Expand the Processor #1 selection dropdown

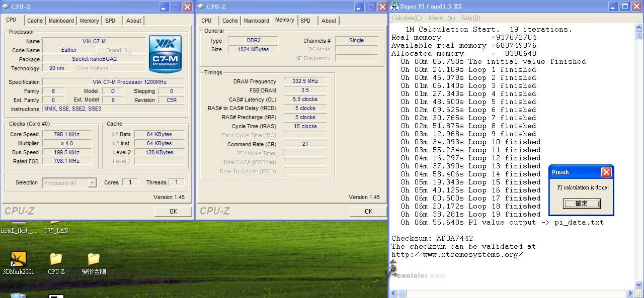(x=92, y=183)
